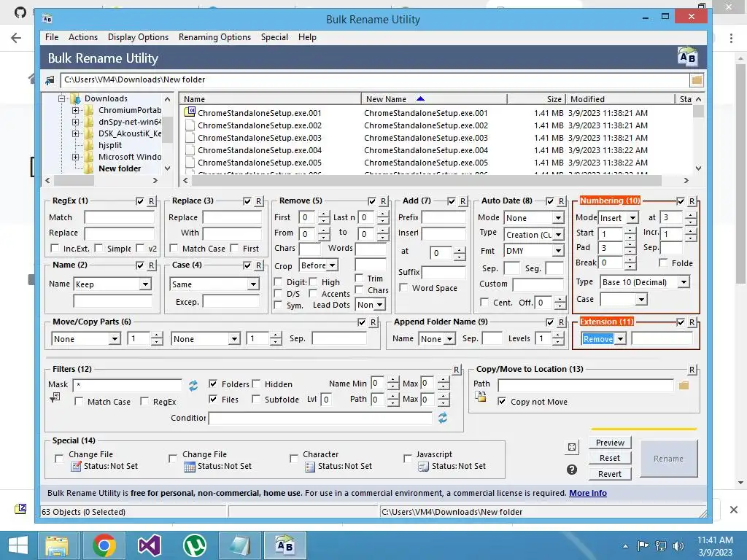
Task: Click the paste path icon under Path
Action: click(480, 397)
